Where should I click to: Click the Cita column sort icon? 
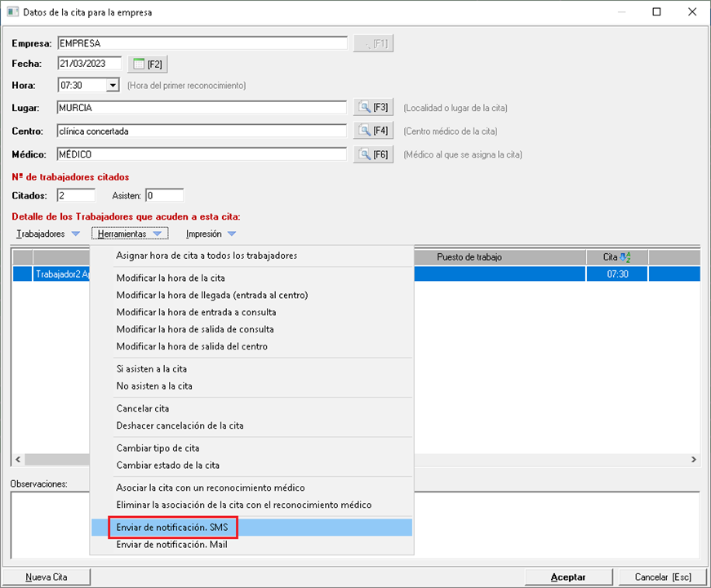click(625, 257)
